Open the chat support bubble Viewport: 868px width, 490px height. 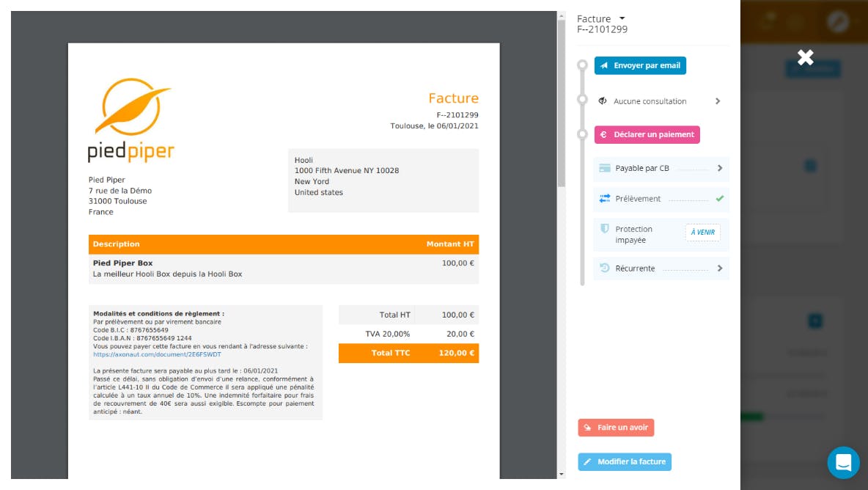843,462
